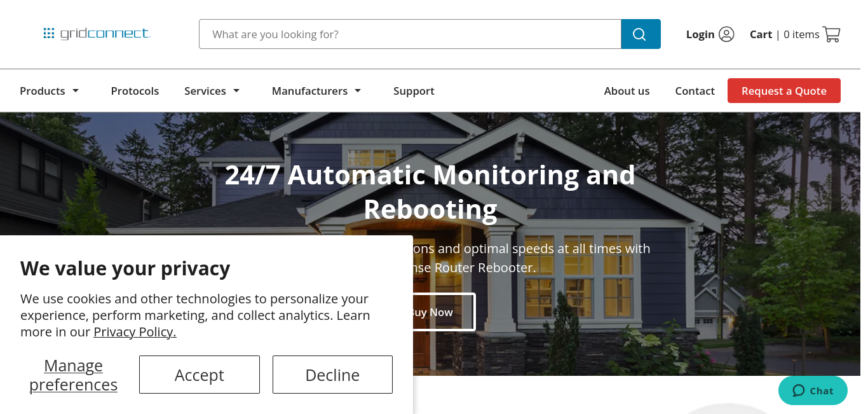Open the About us page

point(627,91)
